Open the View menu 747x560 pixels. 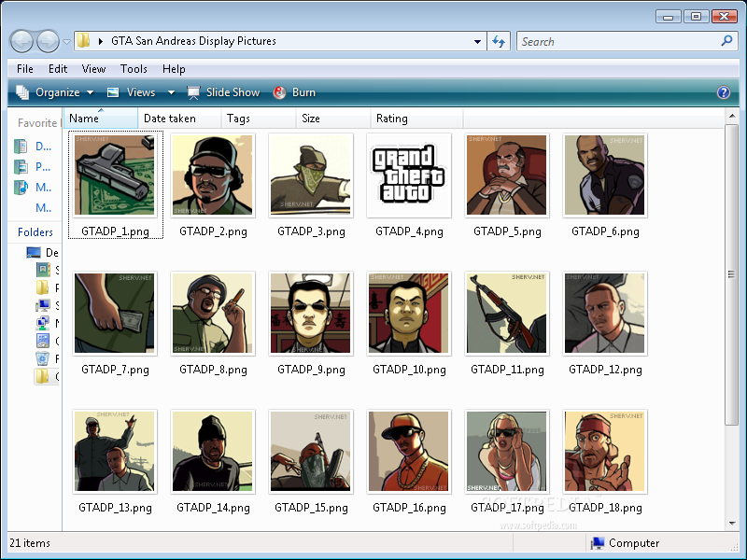pos(93,69)
